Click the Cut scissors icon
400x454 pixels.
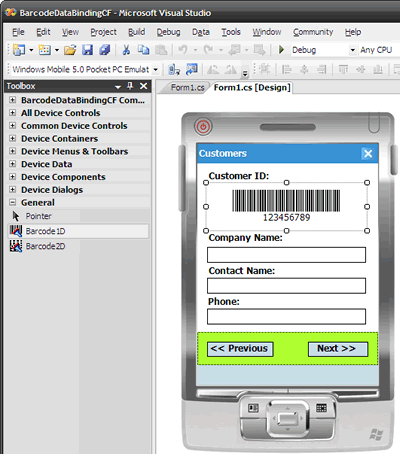(x=126, y=50)
